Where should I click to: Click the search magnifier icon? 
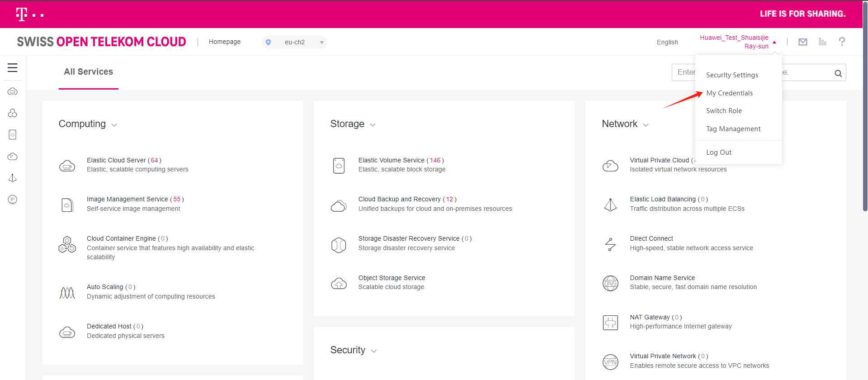(838, 73)
